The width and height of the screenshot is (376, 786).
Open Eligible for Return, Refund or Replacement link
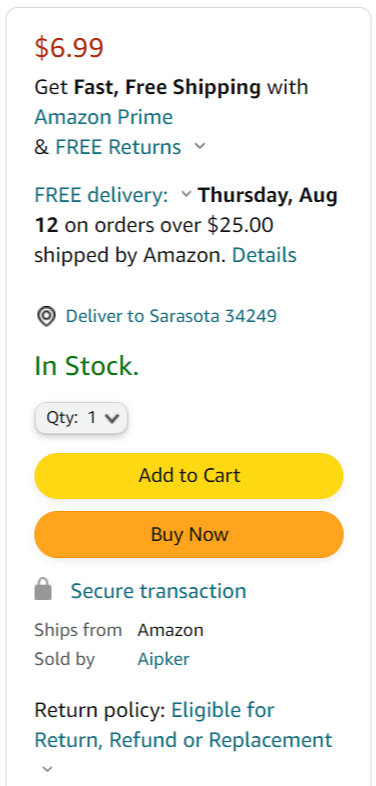183,725
